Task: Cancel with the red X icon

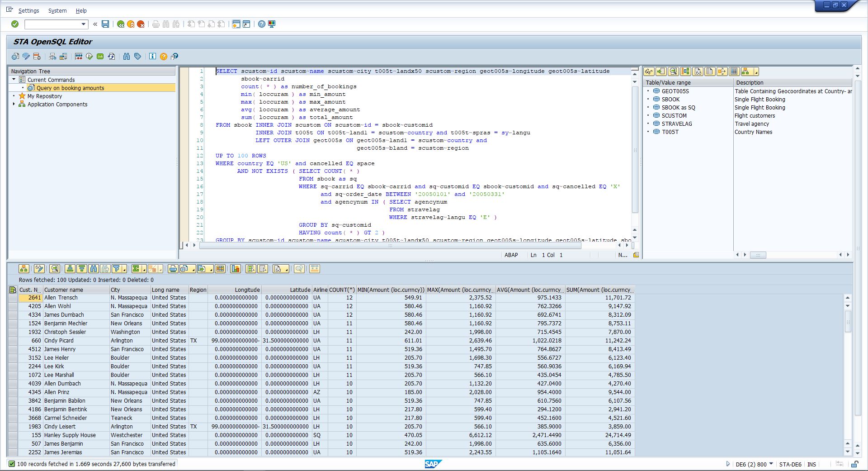Action: click(x=141, y=24)
